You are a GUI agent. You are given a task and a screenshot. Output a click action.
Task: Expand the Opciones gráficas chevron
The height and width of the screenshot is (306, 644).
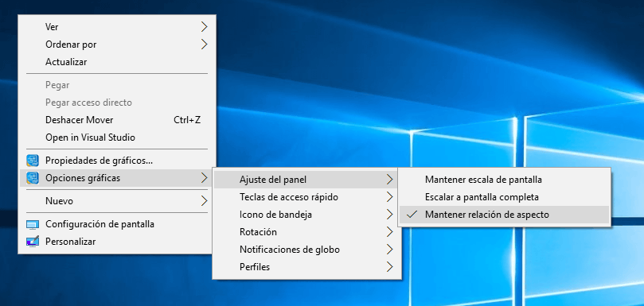(x=204, y=178)
